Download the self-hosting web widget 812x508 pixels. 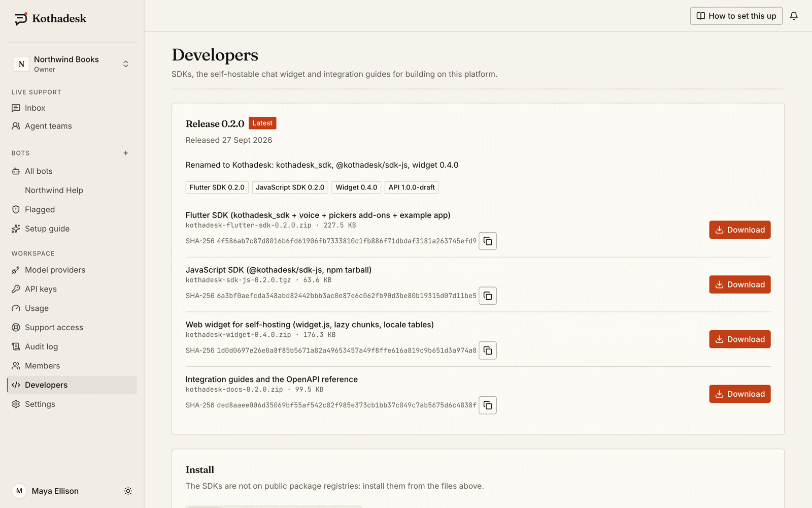coord(739,339)
